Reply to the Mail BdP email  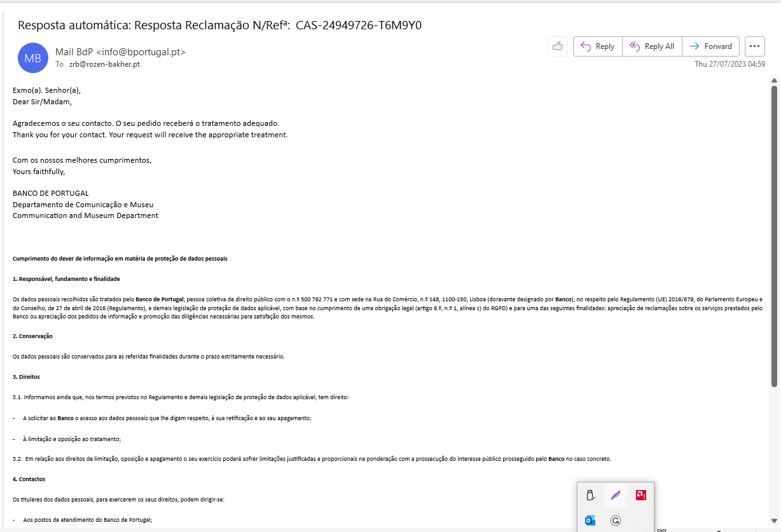[598, 46]
